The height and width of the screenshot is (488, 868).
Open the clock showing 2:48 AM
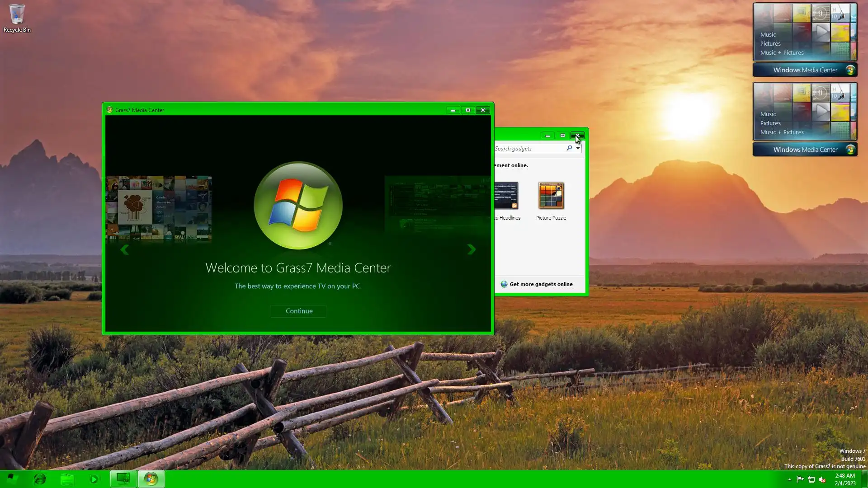[844, 479]
